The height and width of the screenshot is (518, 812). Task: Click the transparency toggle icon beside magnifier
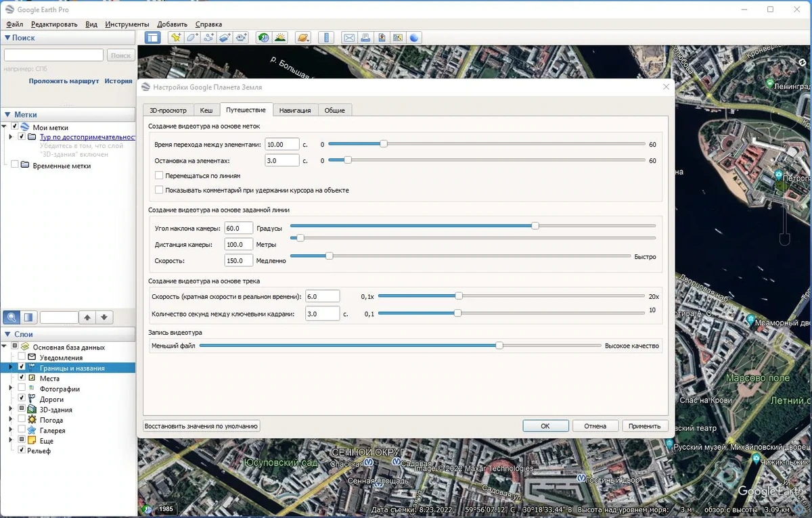tap(28, 317)
